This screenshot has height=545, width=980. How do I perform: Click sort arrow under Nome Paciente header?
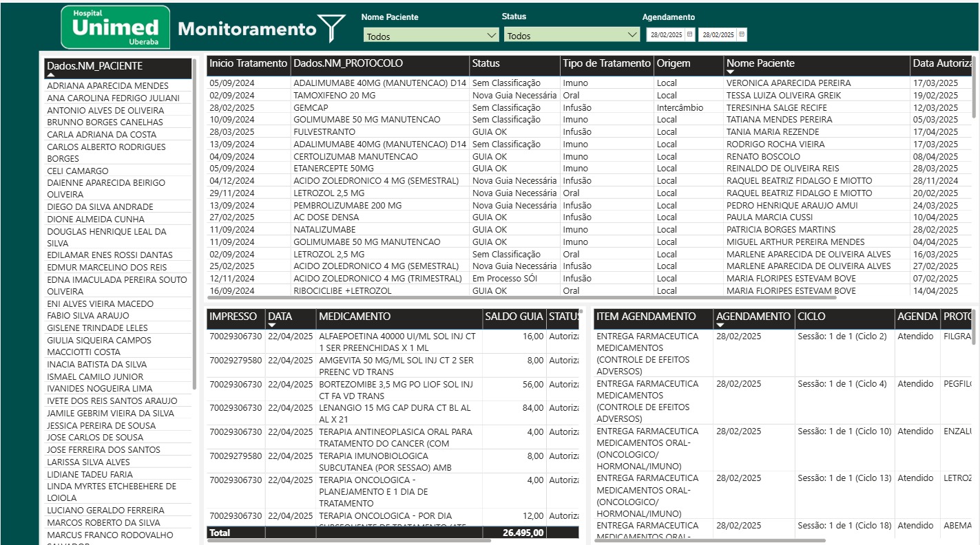(x=731, y=72)
